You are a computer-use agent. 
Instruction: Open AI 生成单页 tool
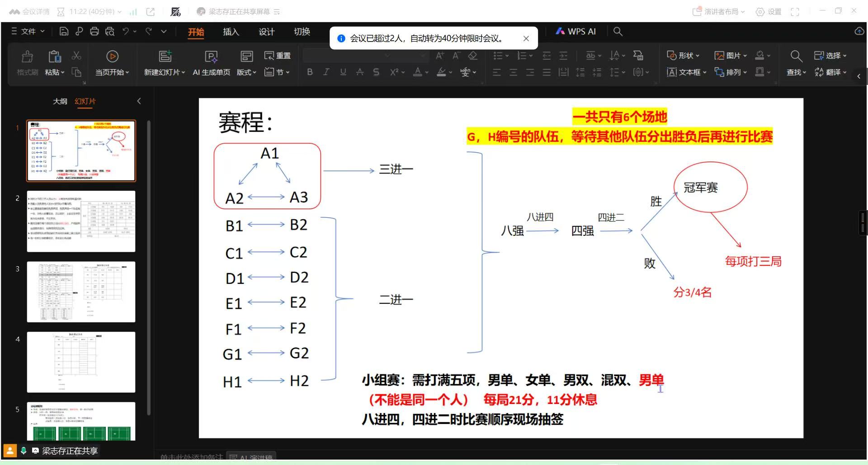tap(211, 56)
